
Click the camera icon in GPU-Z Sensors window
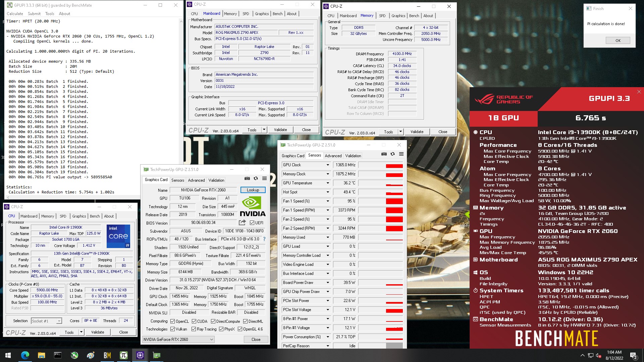384,154
